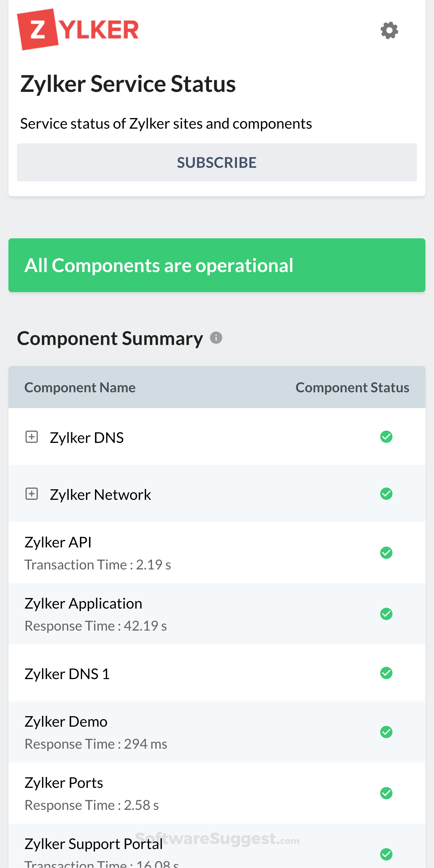Click the Zylker Application status checkmark
The width and height of the screenshot is (434, 868).
386,614
